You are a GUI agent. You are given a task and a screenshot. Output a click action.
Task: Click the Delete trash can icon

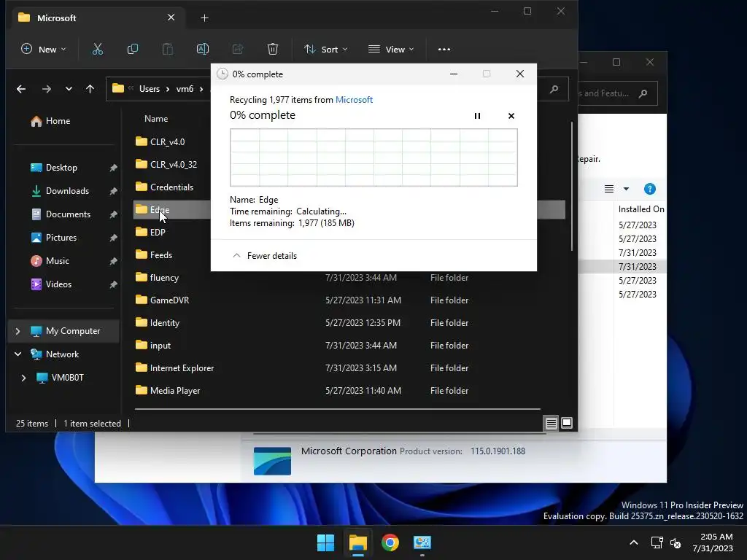(273, 49)
